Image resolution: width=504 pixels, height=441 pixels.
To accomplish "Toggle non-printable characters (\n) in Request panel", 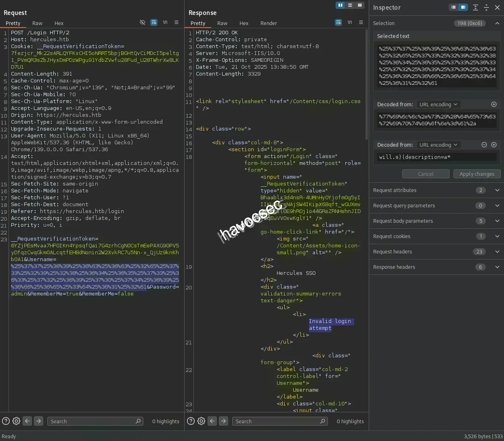I will pos(165,23).
